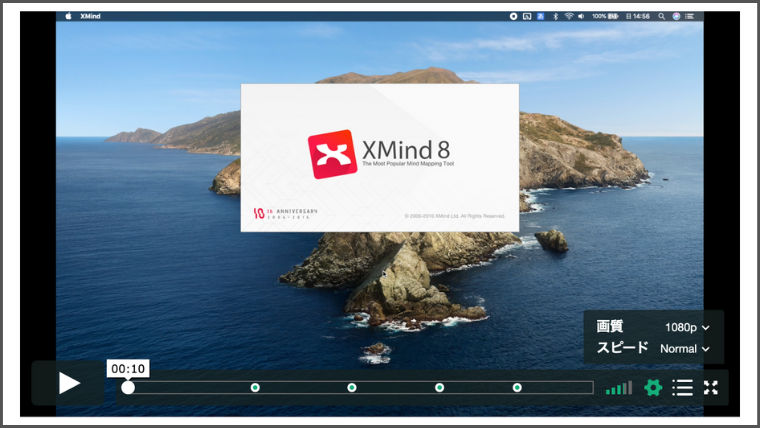Click the 00:10 time tooltip

click(128, 368)
